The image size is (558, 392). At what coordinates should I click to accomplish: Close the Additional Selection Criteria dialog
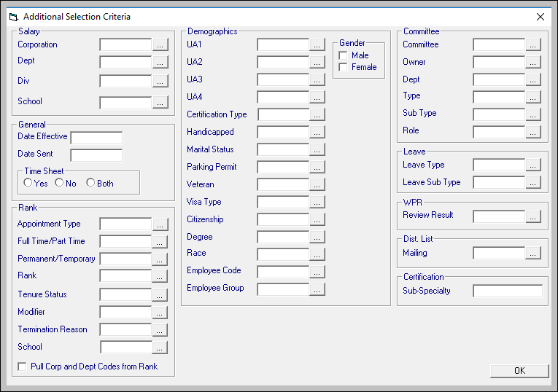[x=540, y=17]
